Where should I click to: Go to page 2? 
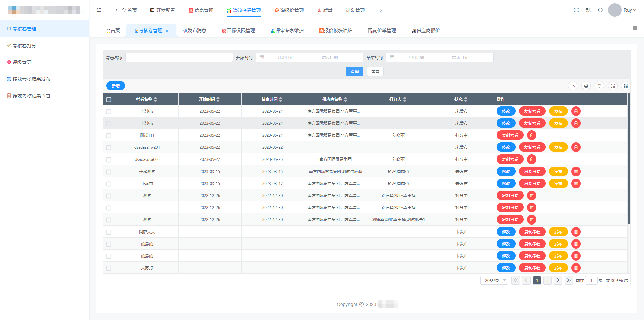point(547,280)
